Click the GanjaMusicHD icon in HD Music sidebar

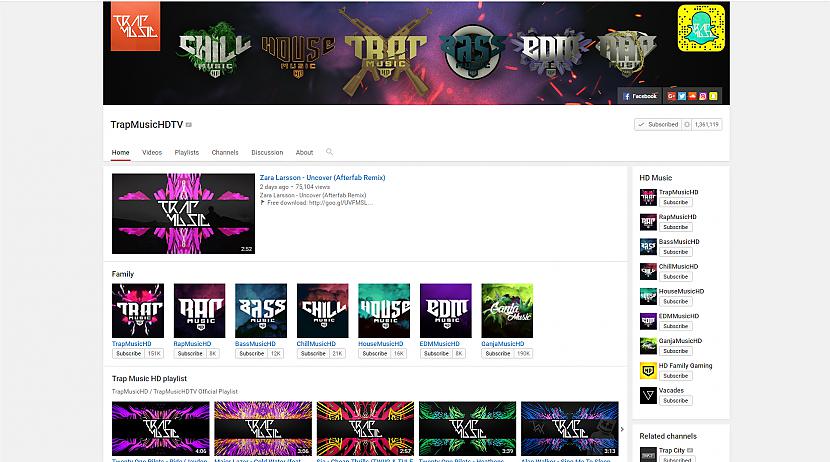tap(648, 346)
